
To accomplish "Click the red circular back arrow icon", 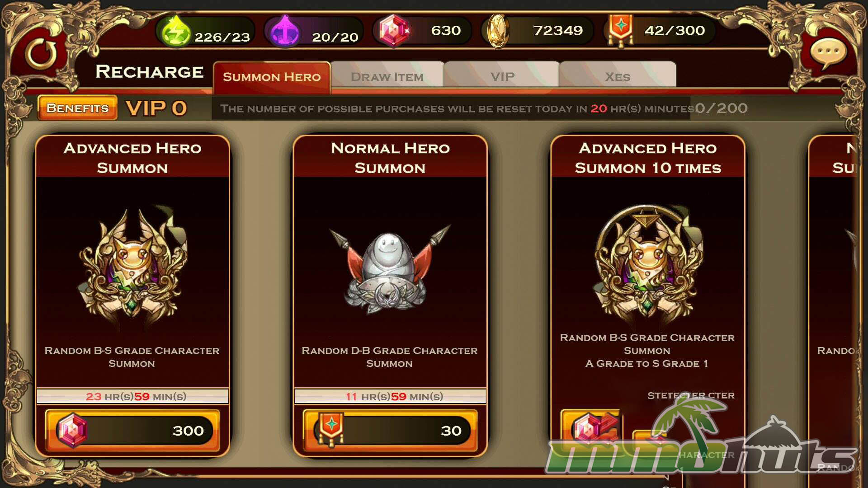I will [x=41, y=53].
